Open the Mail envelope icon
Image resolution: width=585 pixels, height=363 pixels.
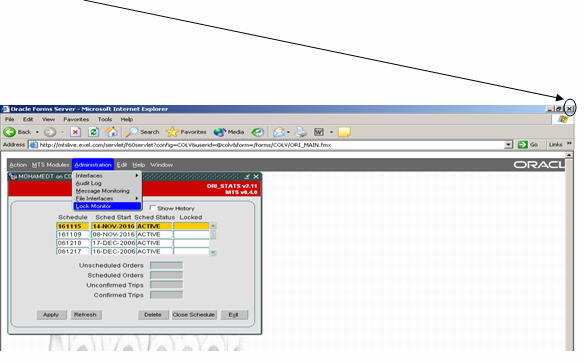[x=279, y=132]
